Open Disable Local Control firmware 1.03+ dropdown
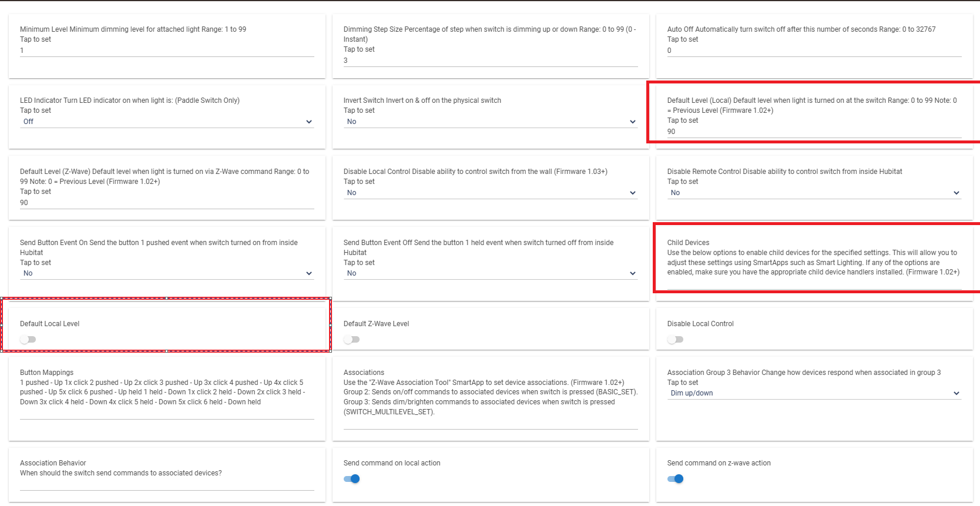The width and height of the screenshot is (980, 506). [x=491, y=193]
